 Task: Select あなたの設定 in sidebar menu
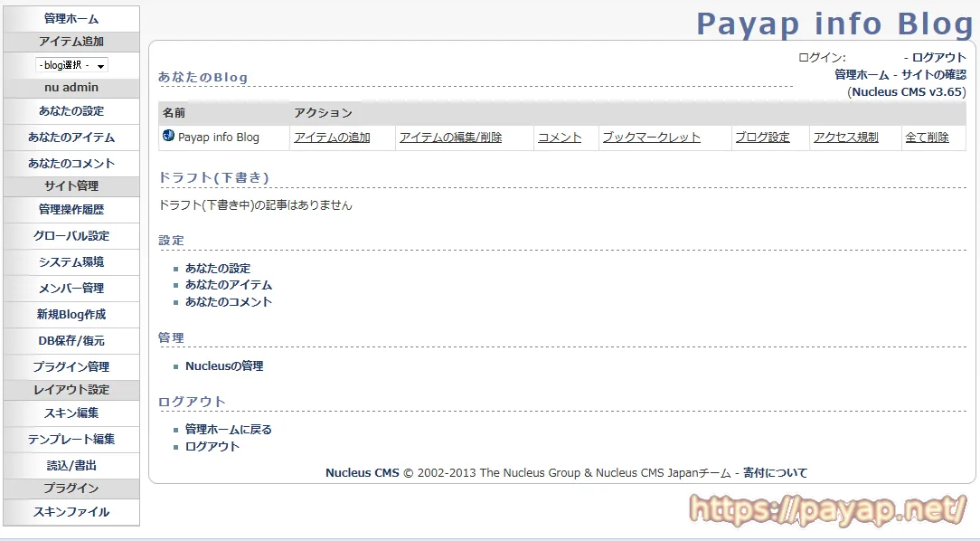pyautogui.click(x=71, y=111)
